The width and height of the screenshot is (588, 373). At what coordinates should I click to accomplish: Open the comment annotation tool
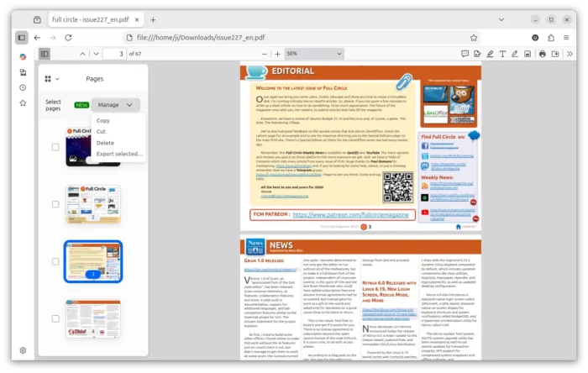coord(465,54)
